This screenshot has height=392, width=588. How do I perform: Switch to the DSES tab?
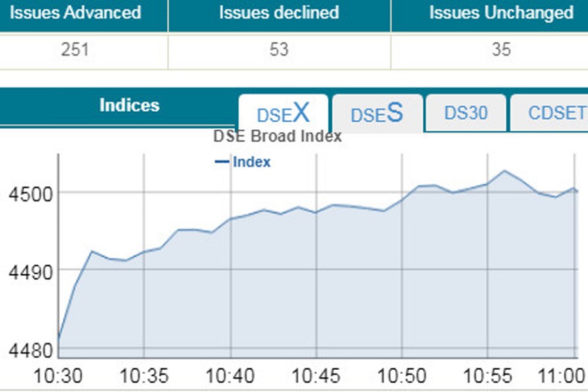pos(377,114)
